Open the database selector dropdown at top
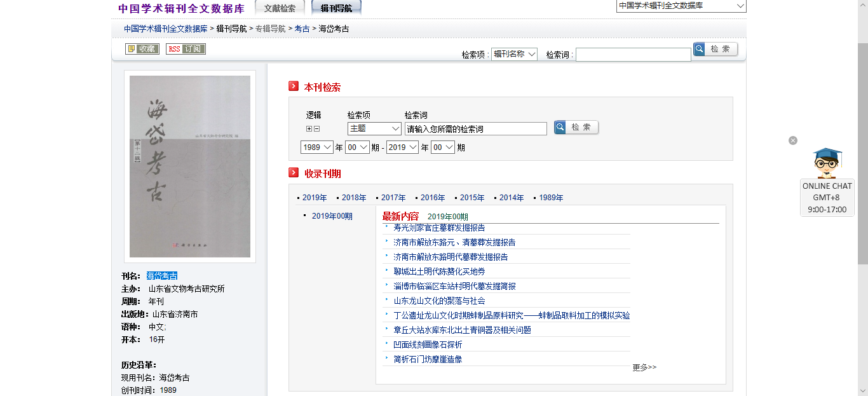This screenshot has width=868, height=396. tap(681, 6)
